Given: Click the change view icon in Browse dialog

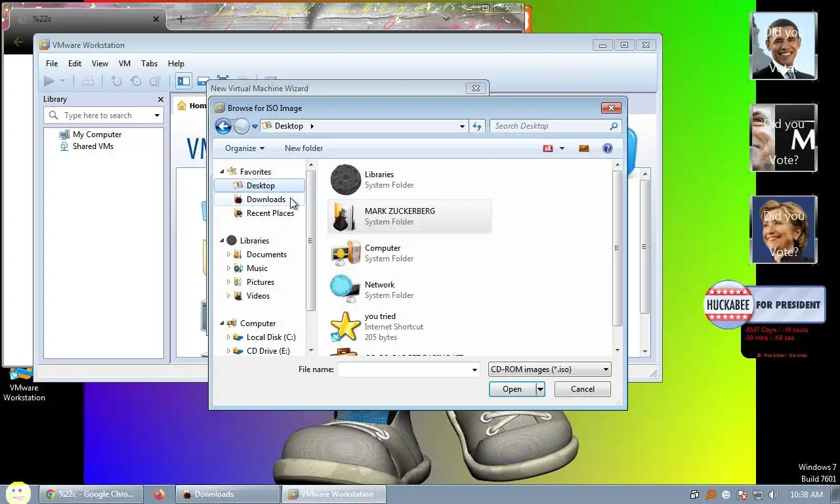Looking at the screenshot, I should (x=549, y=148).
